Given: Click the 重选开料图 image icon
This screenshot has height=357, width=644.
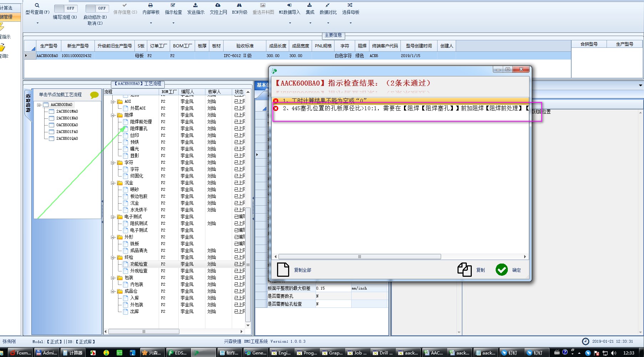Looking at the screenshot, I should tap(263, 5).
